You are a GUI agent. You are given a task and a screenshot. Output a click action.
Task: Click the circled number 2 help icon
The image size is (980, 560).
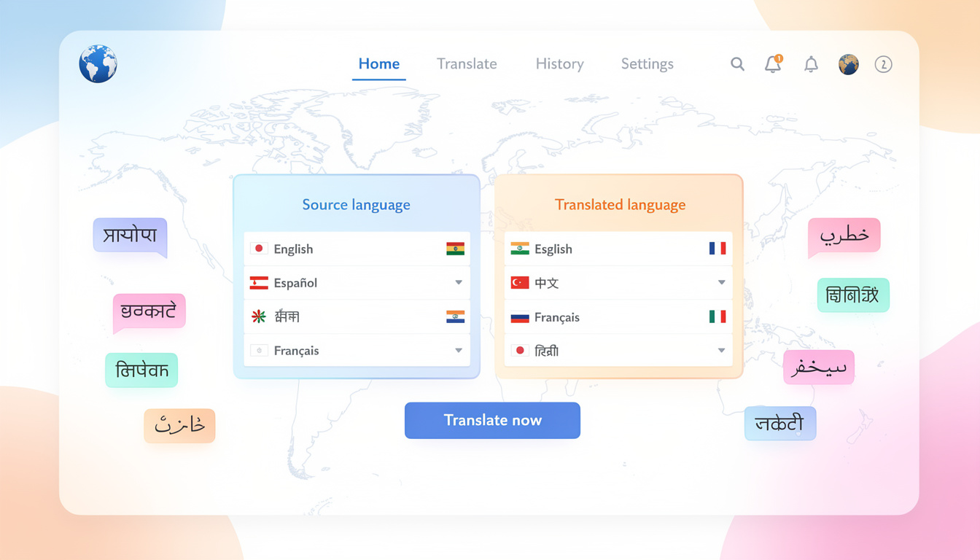tap(884, 65)
